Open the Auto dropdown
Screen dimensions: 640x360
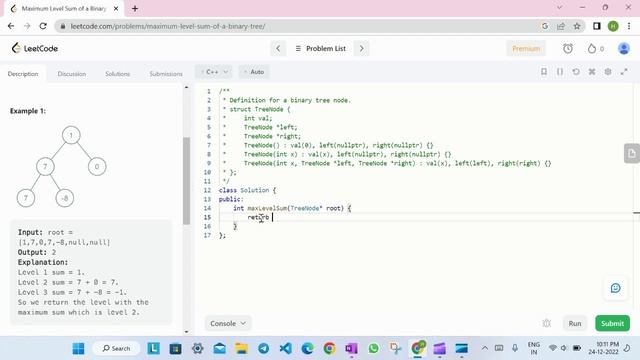(x=254, y=72)
